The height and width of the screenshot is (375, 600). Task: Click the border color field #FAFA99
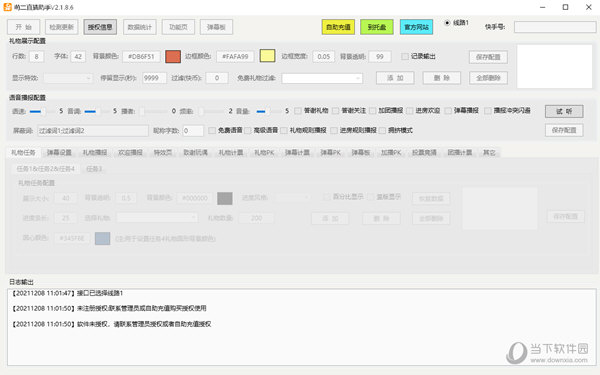[x=235, y=57]
